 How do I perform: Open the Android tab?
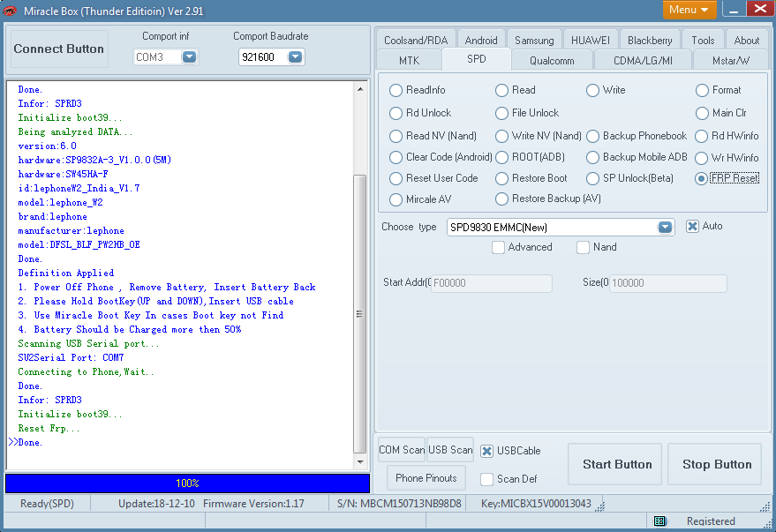coord(481,40)
